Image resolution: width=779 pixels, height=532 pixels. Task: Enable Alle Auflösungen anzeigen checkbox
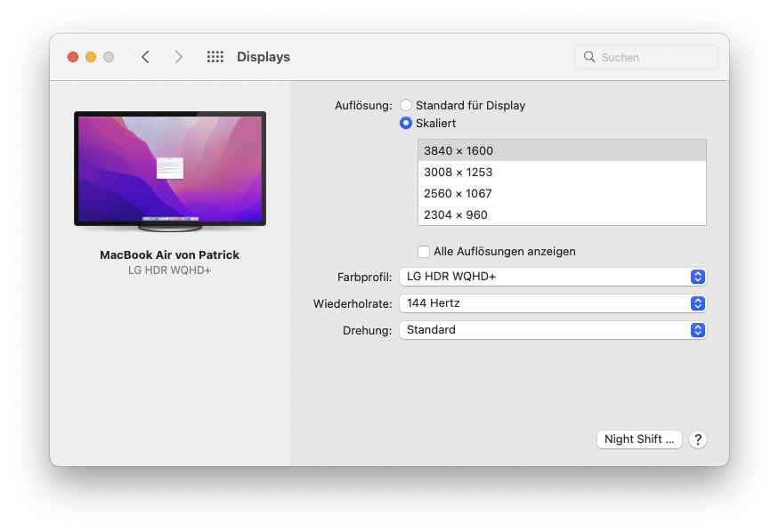tap(424, 252)
